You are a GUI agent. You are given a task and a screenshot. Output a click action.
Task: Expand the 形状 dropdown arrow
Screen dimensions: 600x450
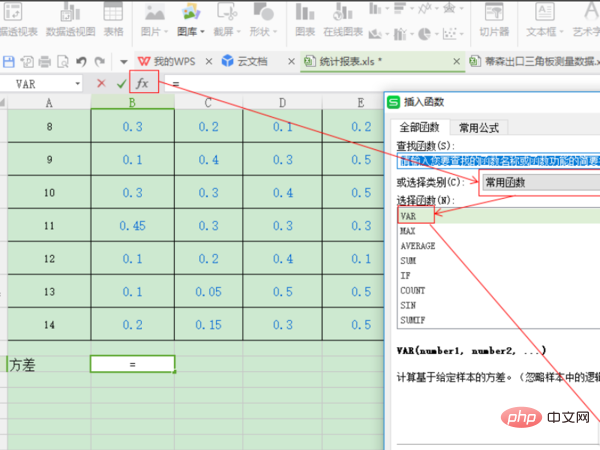pos(275,32)
